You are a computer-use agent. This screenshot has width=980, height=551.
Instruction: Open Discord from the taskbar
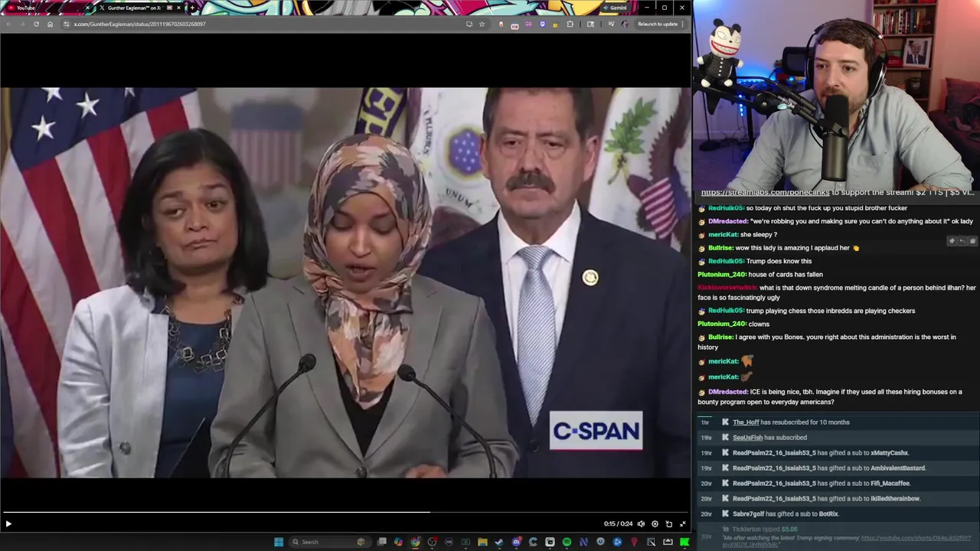516,542
